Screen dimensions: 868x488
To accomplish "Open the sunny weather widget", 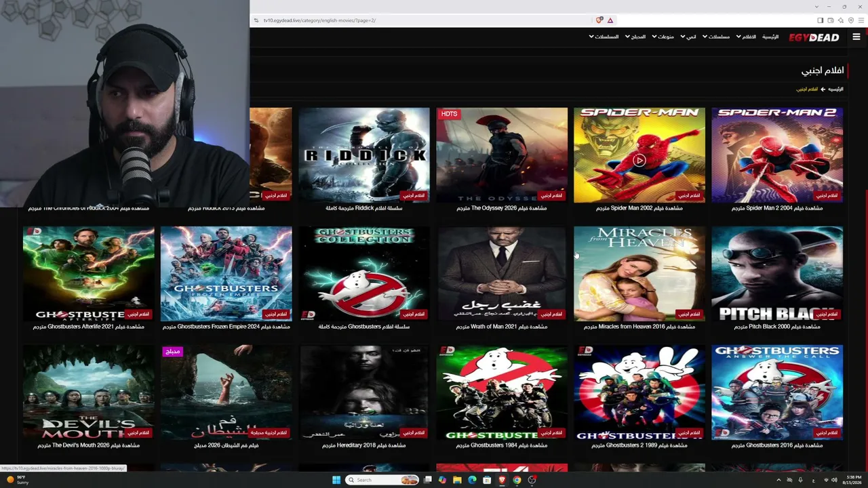I will pyautogui.click(x=18, y=480).
